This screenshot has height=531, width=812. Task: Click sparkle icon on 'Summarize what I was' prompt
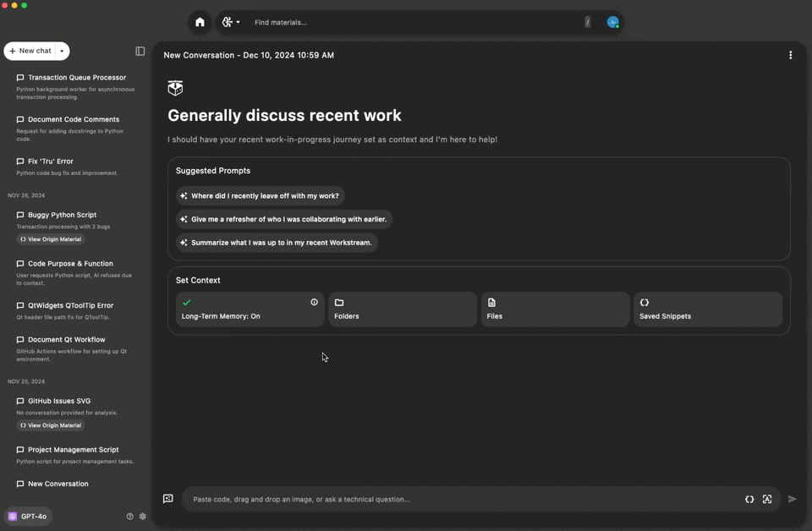pos(184,242)
